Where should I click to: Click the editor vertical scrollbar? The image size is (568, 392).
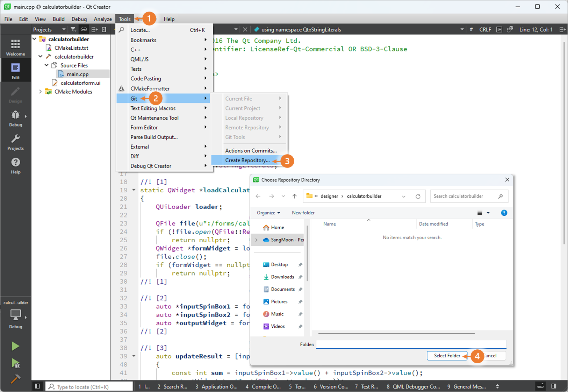[564, 143]
